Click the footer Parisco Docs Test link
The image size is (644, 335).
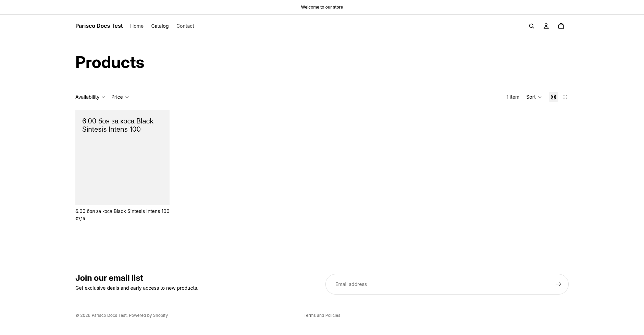point(109,315)
